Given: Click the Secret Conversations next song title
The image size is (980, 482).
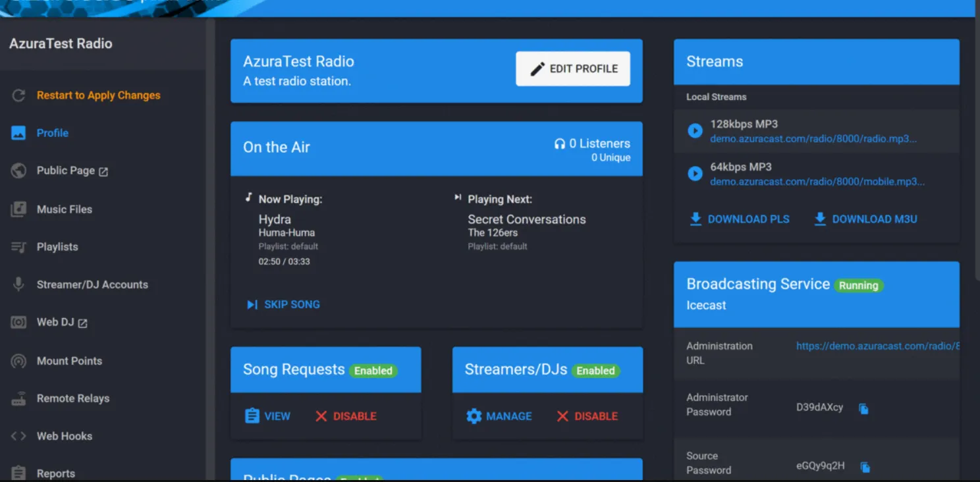Looking at the screenshot, I should pyautogui.click(x=527, y=219).
